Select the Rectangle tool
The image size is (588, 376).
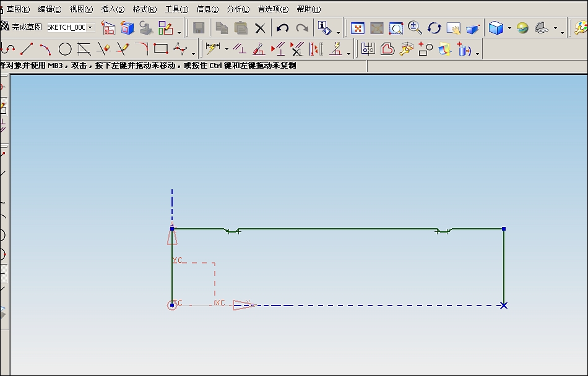[x=161, y=49]
